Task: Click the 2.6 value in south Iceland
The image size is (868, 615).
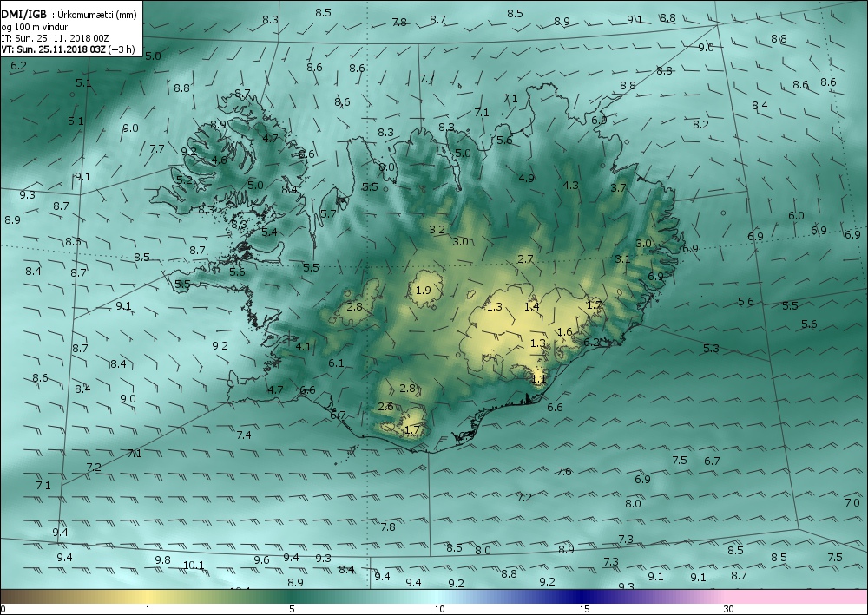Action: 385,407
